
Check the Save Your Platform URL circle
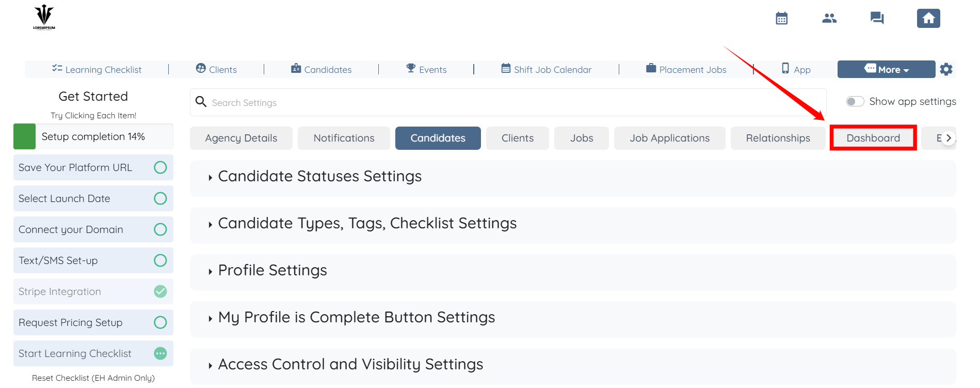click(160, 167)
